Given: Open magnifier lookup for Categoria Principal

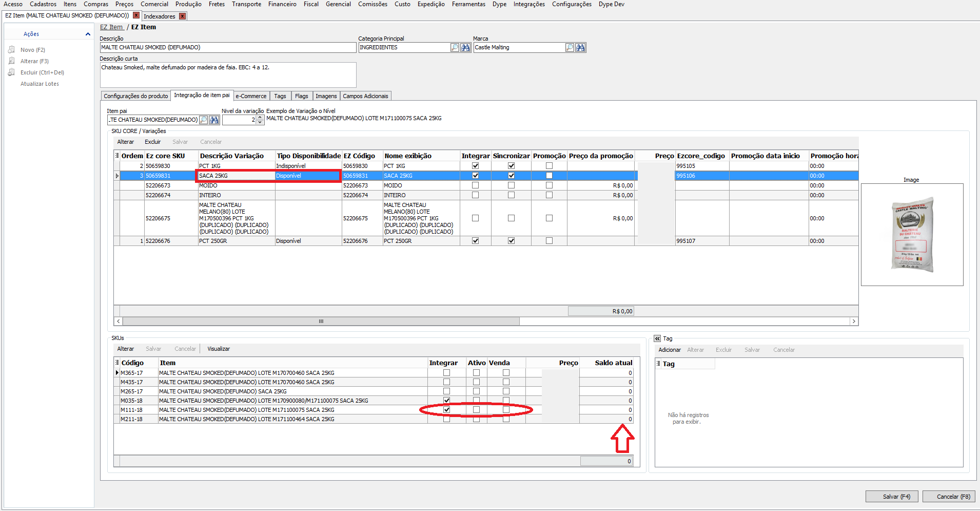Looking at the screenshot, I should pos(455,48).
